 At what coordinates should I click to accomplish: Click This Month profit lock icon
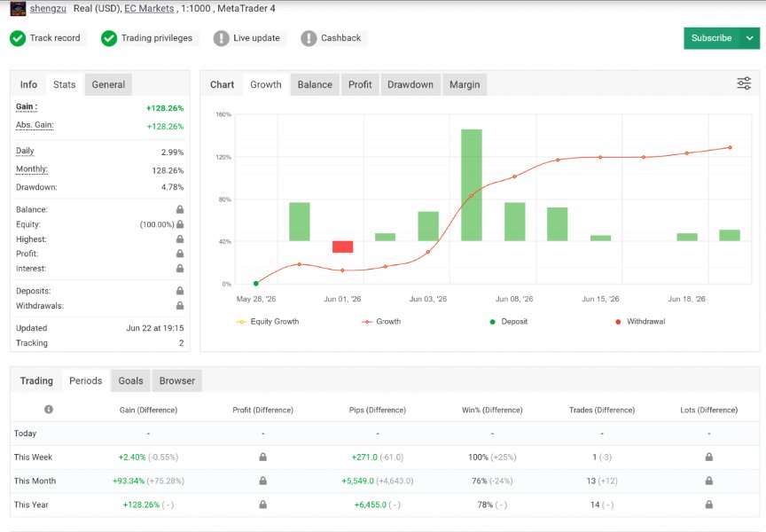(x=262, y=481)
